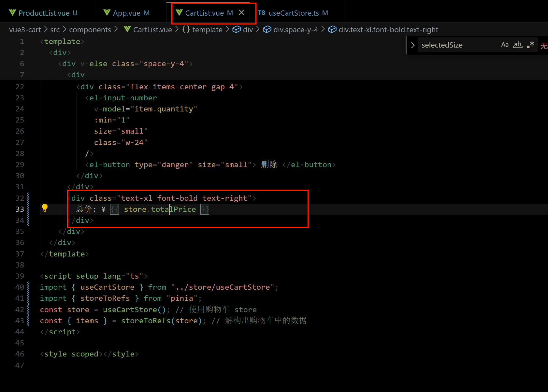Click closing template tag on line 37
548x392 pixels.
65,254
